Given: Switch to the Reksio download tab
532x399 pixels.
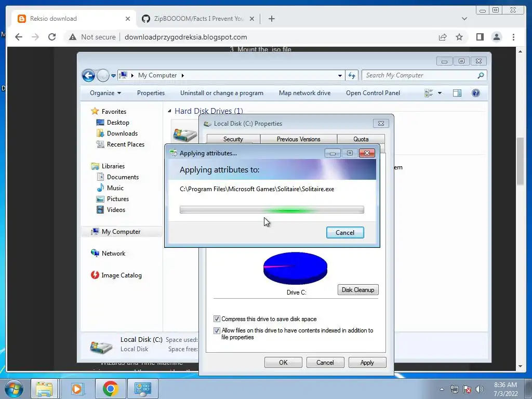Looking at the screenshot, I should pos(74,19).
